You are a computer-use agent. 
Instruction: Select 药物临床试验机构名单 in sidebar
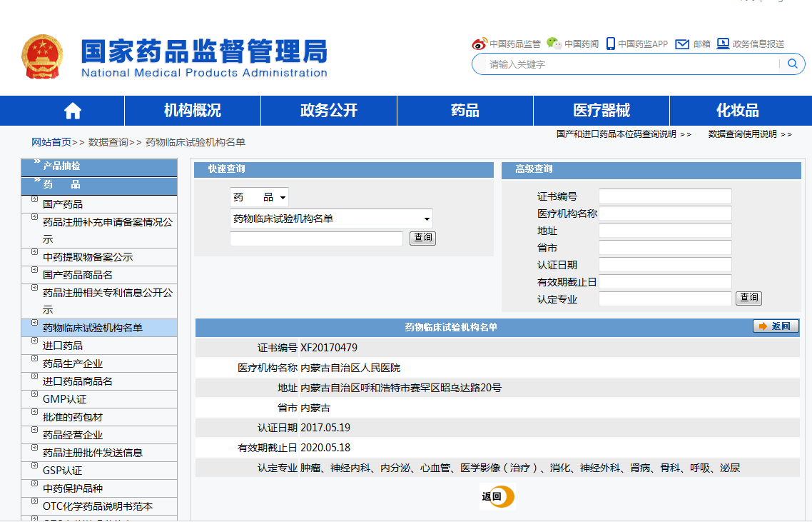coord(93,328)
